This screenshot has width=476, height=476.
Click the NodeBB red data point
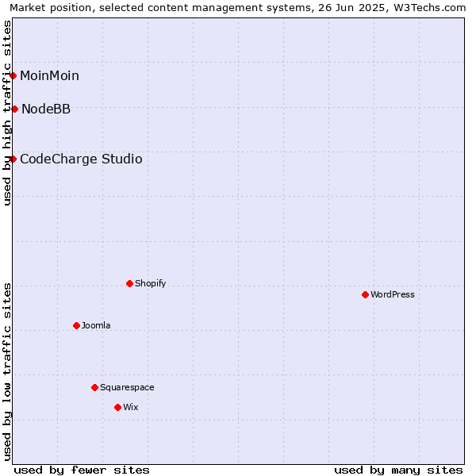tap(14, 109)
